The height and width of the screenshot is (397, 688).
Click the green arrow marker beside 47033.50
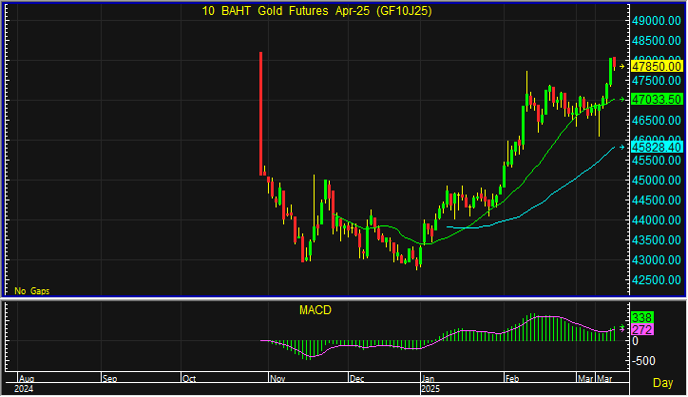tap(621, 100)
